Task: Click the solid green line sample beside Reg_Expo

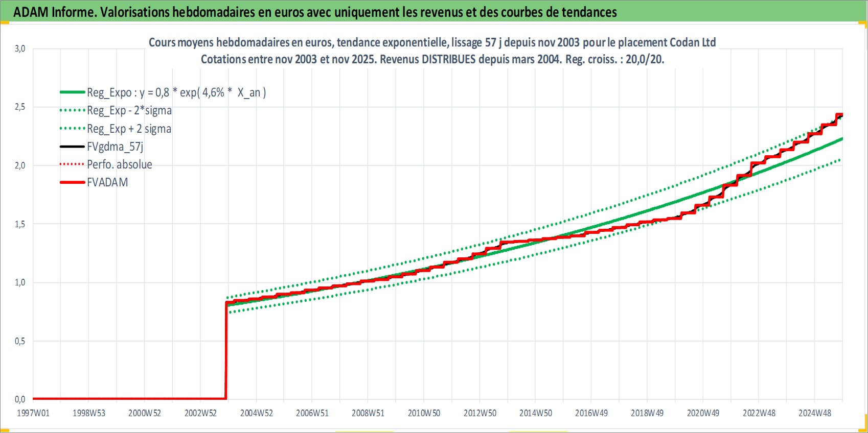Action: point(72,92)
